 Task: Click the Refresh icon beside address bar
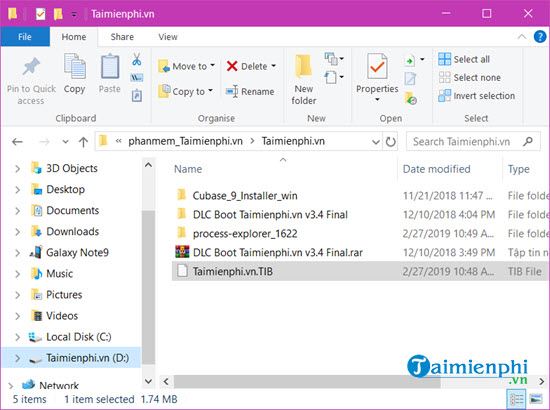pos(390,142)
